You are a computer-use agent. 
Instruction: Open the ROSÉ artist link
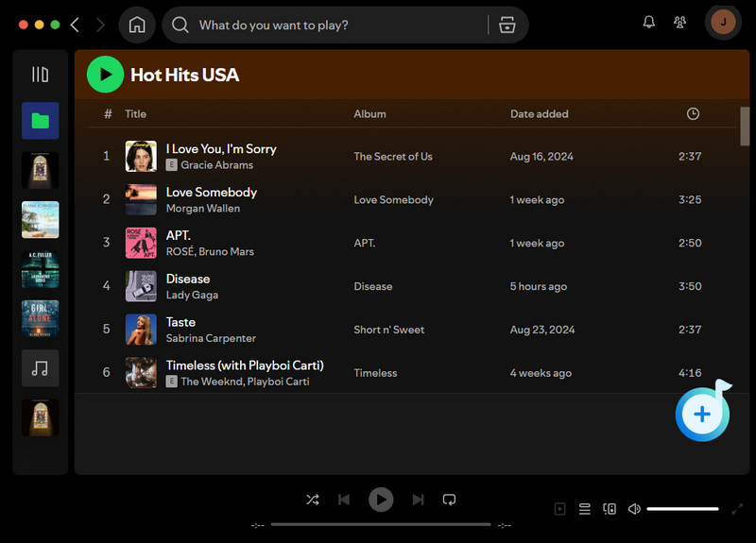(180, 252)
